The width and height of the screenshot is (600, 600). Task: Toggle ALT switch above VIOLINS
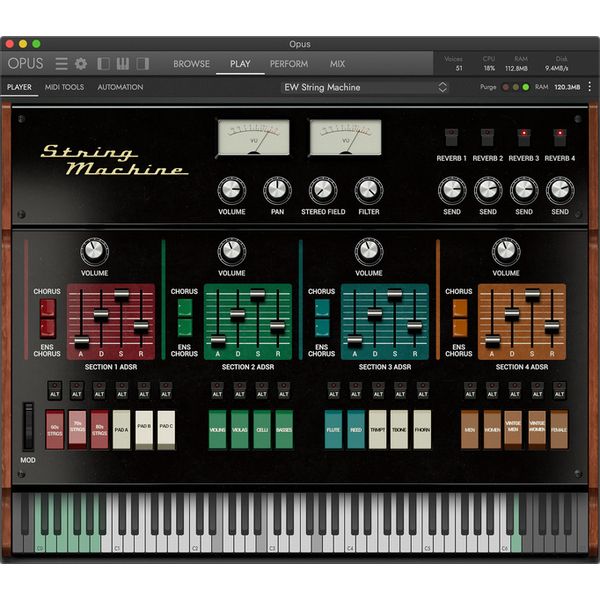point(217,390)
